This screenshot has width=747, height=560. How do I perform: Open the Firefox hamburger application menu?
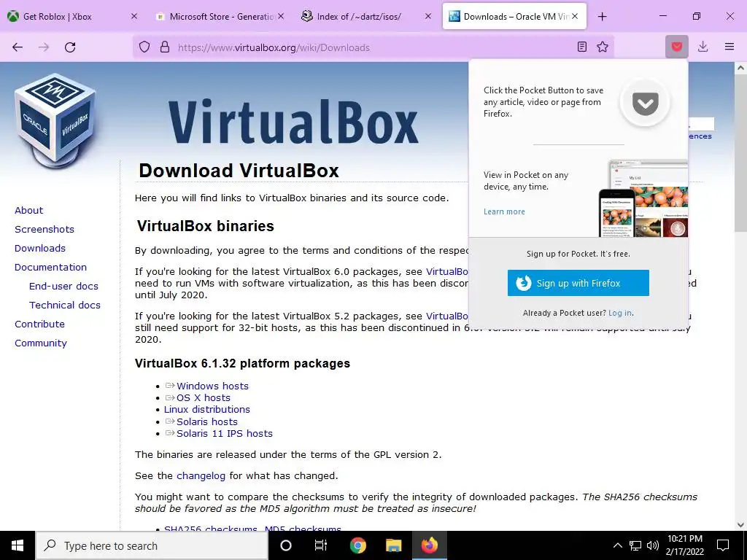coord(729,47)
